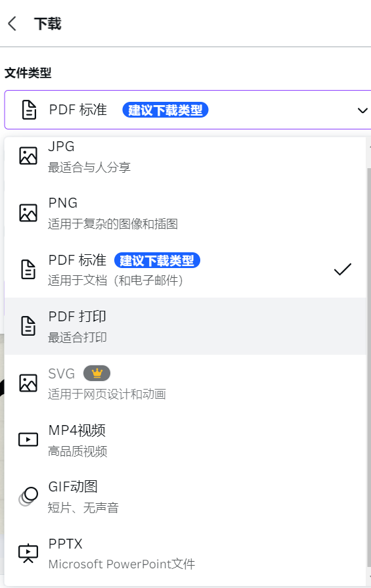Viewport: 371px width, 588px height.
Task: Click the GIF动图 circles icon
Action: tap(28, 497)
